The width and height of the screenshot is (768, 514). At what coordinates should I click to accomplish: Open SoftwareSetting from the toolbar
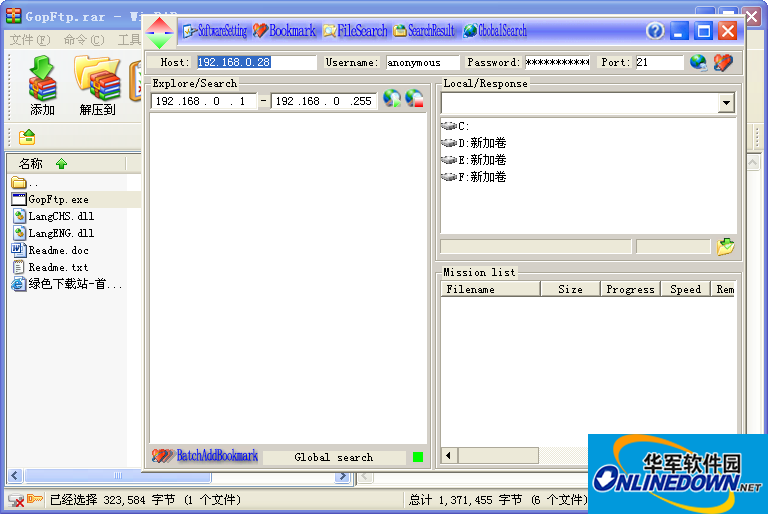pyautogui.click(x=214, y=31)
